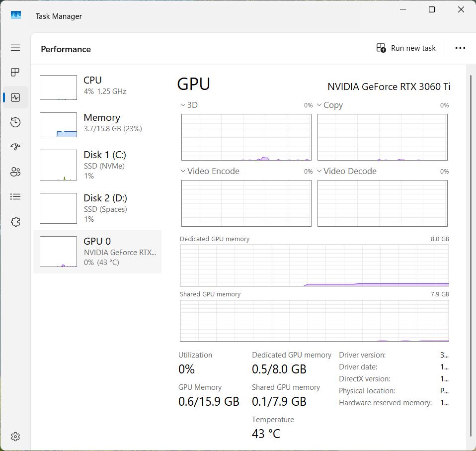Screen dimensions: 476x451
Task: Click the 8.0 GB graph maximum label
Action: tap(440, 239)
